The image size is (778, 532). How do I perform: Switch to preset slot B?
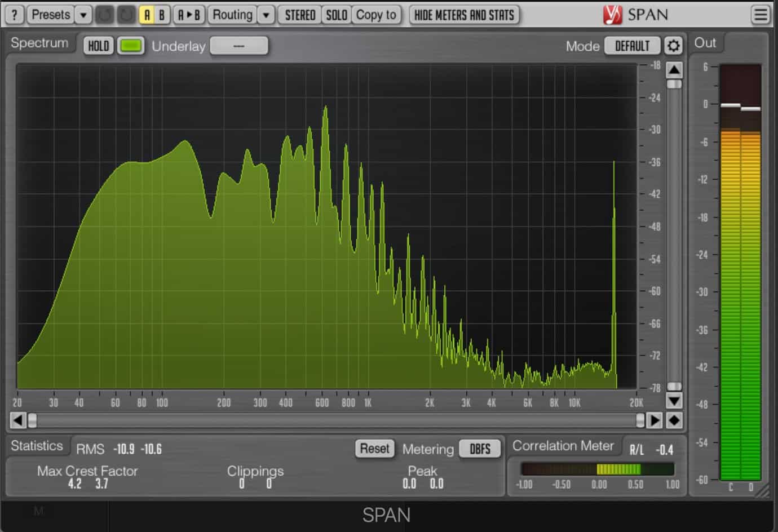[162, 15]
